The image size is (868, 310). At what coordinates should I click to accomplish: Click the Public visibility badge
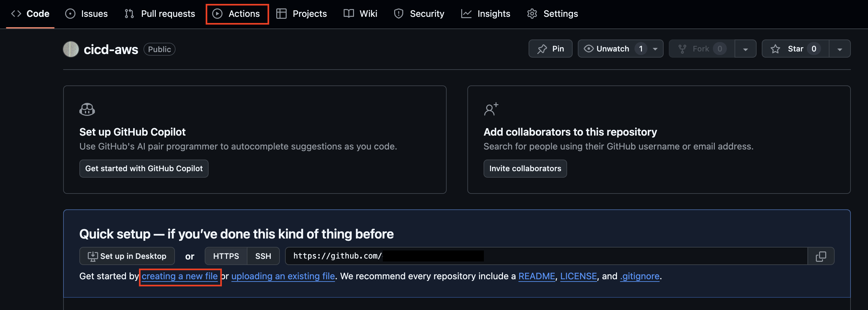(159, 49)
